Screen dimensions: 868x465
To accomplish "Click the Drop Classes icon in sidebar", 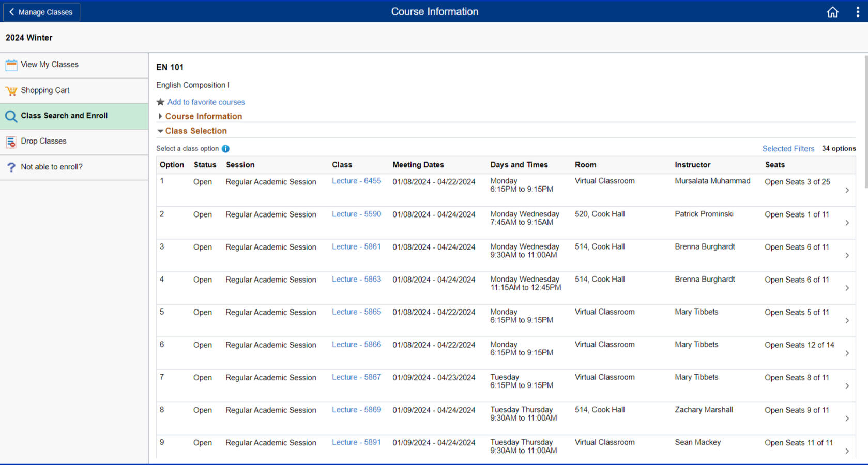I will 11,142.
